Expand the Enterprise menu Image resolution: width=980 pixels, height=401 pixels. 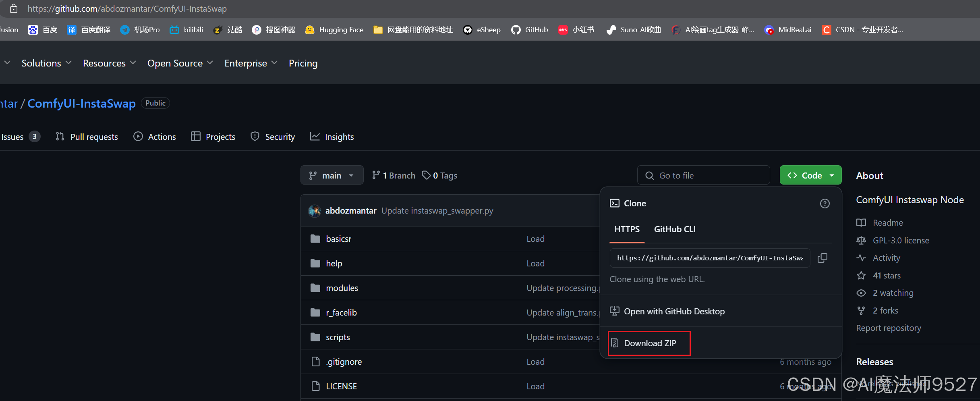(x=251, y=63)
